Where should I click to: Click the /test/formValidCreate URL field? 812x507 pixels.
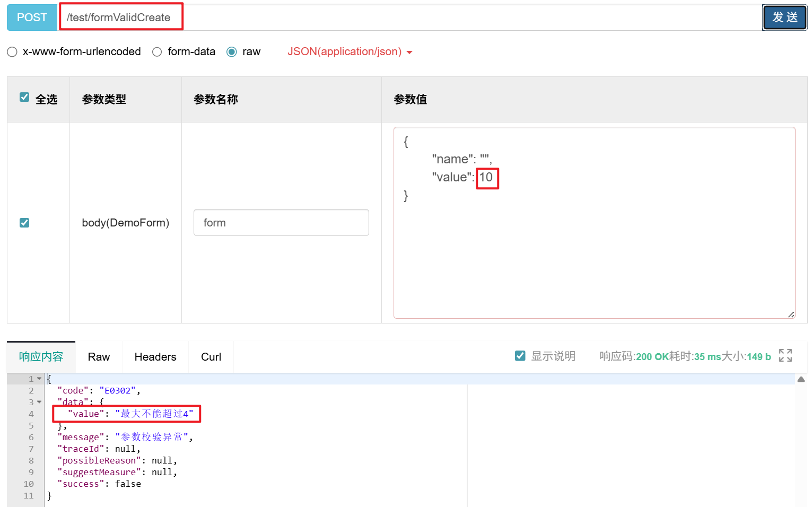[121, 17]
